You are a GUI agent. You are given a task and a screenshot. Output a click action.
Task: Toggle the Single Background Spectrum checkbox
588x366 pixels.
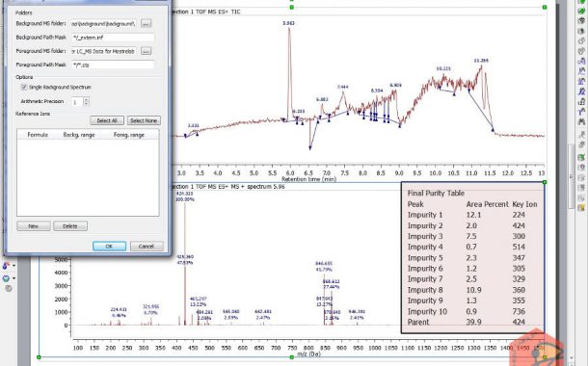pyautogui.click(x=24, y=87)
